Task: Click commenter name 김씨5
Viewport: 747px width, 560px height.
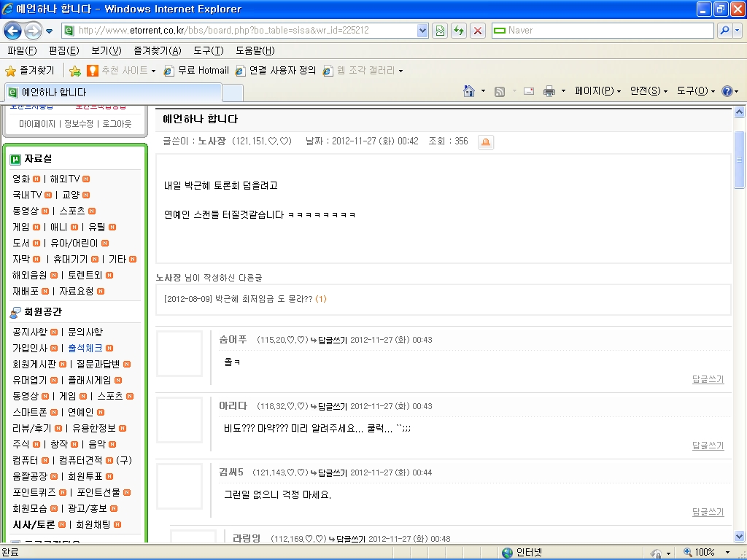Action: (231, 472)
